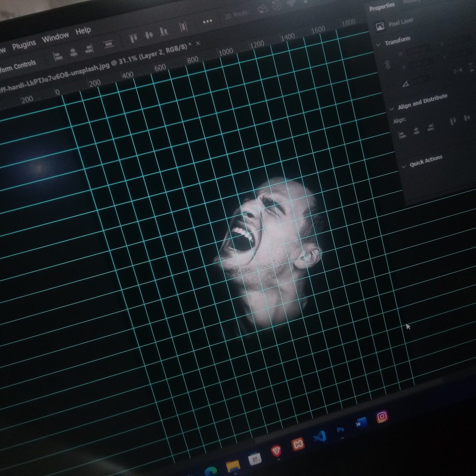This screenshot has height=476, width=476.
Task: Toggle the width-height link icon
Action: coord(388,64)
